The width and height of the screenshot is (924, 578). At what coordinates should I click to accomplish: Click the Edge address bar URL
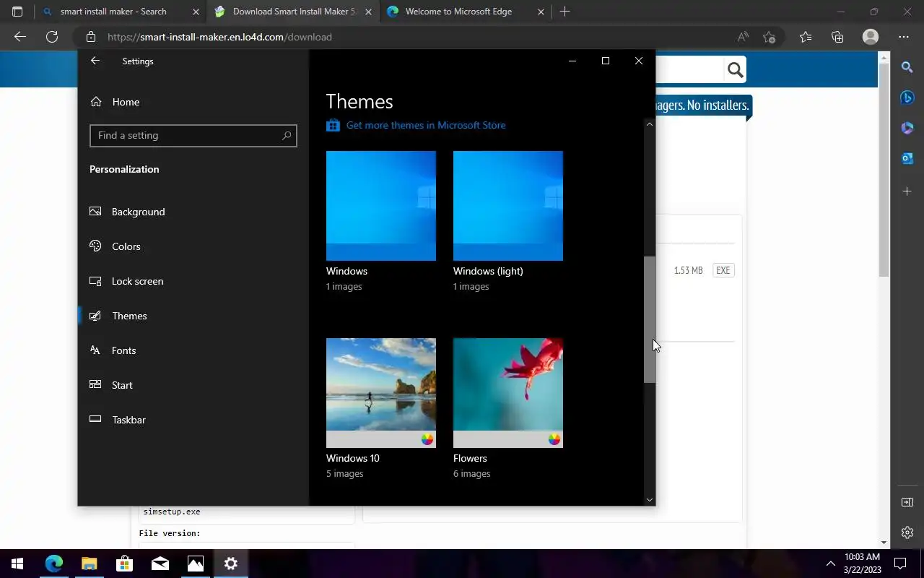[x=219, y=37]
